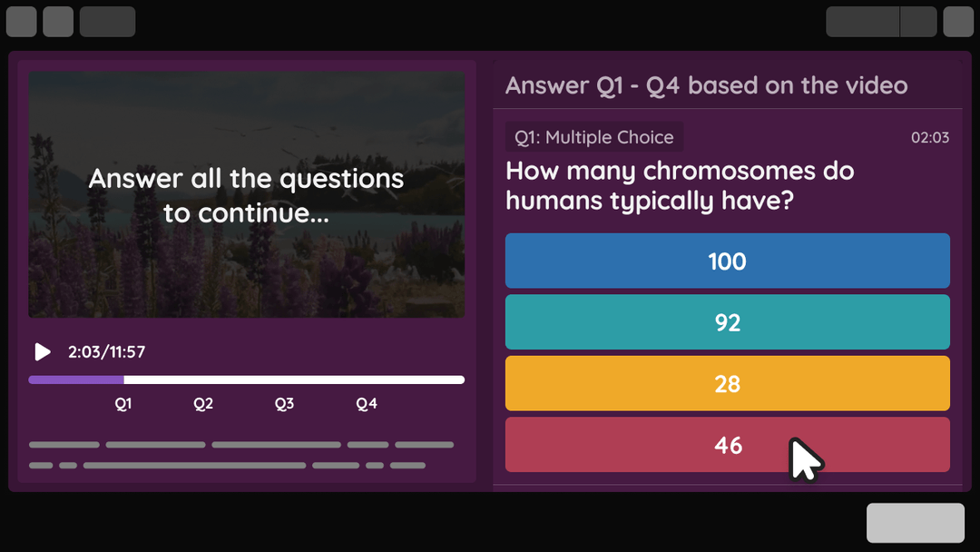Click the Q1: Multiple Choice badge
The height and width of the screenshot is (552, 980).
(594, 137)
